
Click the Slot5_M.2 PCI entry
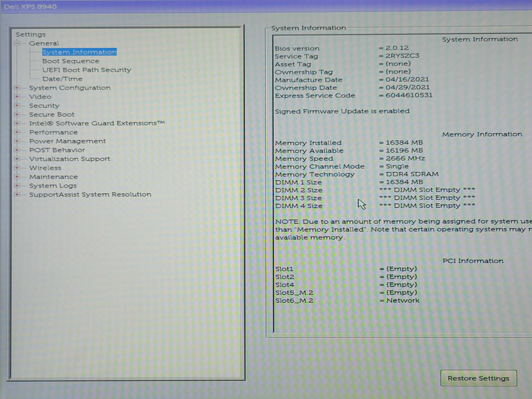point(294,292)
